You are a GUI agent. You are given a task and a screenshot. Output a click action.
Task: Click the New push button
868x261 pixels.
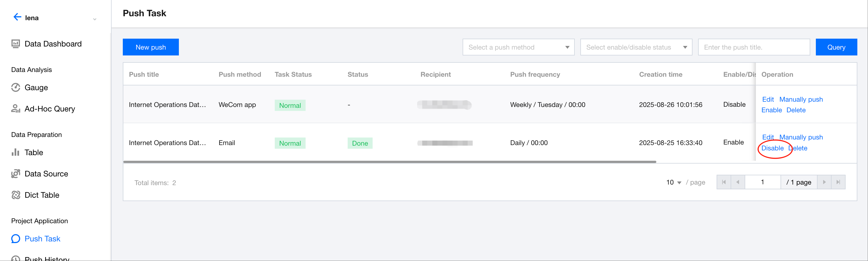click(x=151, y=47)
